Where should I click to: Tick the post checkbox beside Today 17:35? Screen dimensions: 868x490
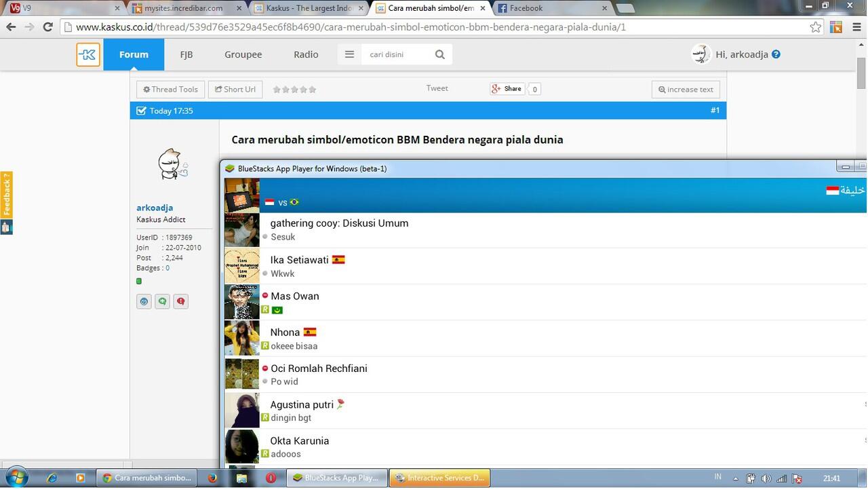point(141,111)
